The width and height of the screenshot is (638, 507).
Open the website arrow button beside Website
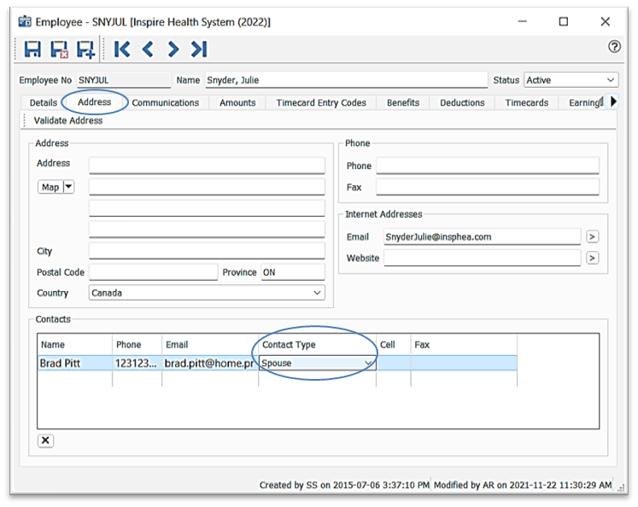[x=592, y=258]
